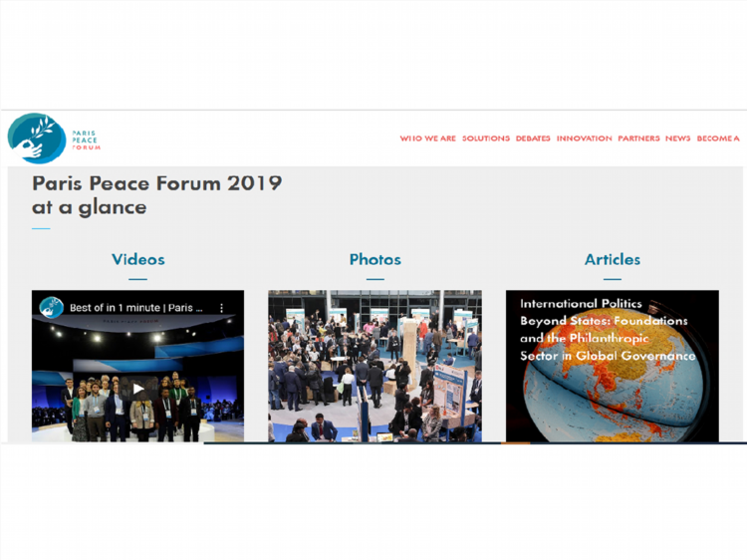
Task: Open the SOLUTIONS menu item
Action: pos(486,139)
